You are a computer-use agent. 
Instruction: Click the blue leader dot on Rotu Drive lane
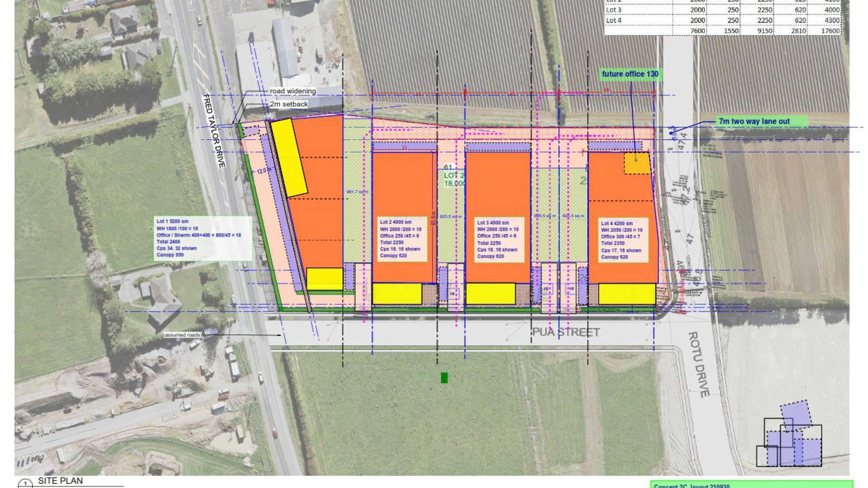[x=678, y=132]
